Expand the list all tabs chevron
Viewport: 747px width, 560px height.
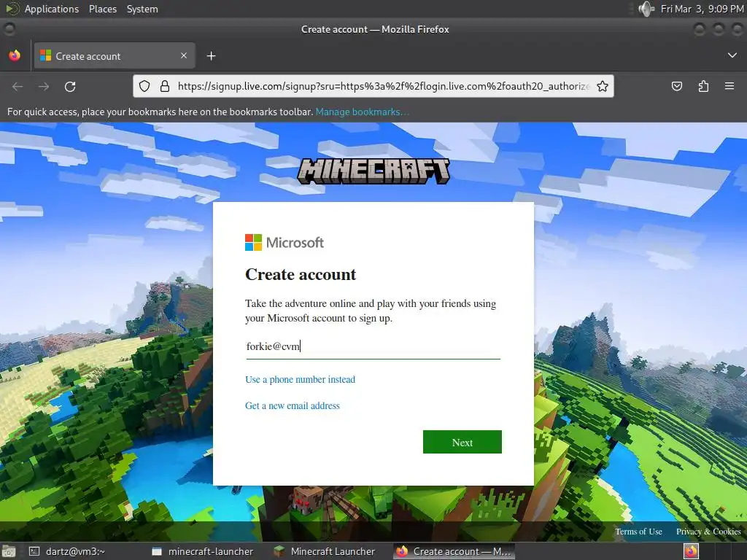pos(732,55)
